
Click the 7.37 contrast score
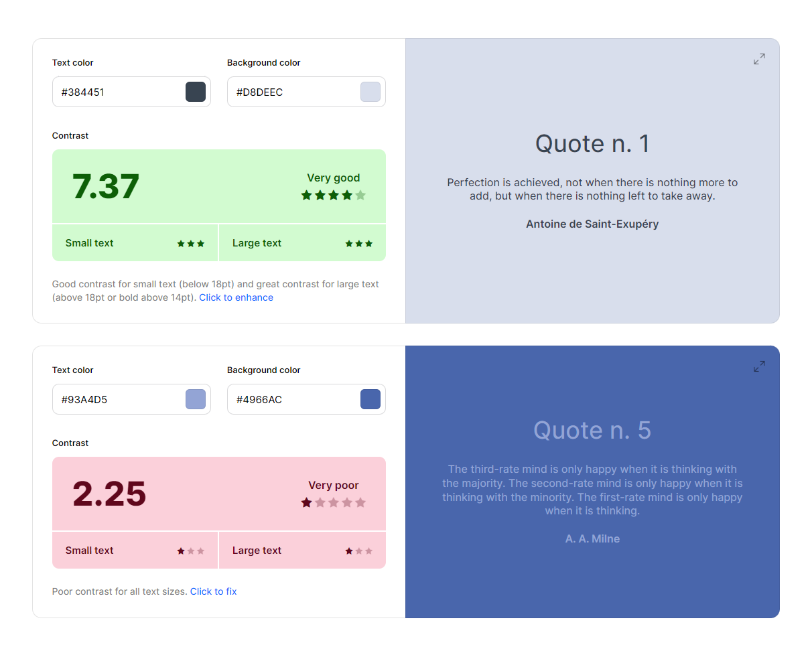pos(106,186)
